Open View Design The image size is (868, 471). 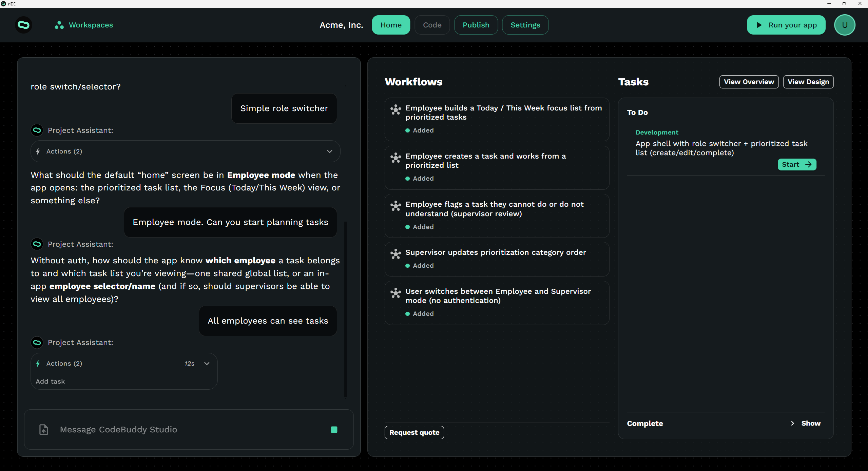coord(808,82)
